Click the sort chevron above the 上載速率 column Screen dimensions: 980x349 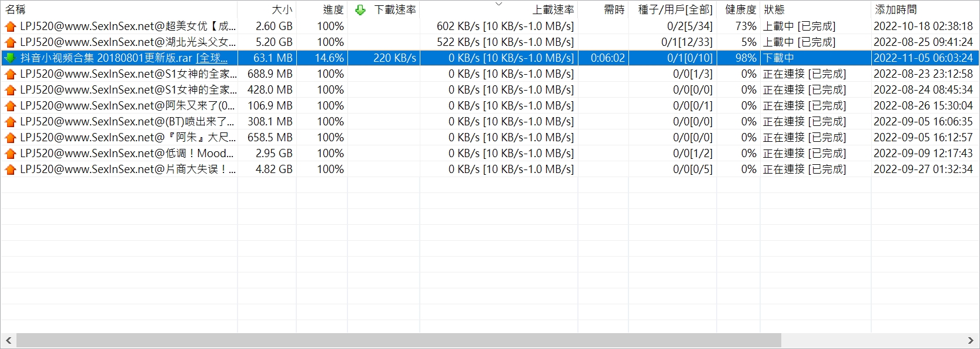tap(499, 4)
